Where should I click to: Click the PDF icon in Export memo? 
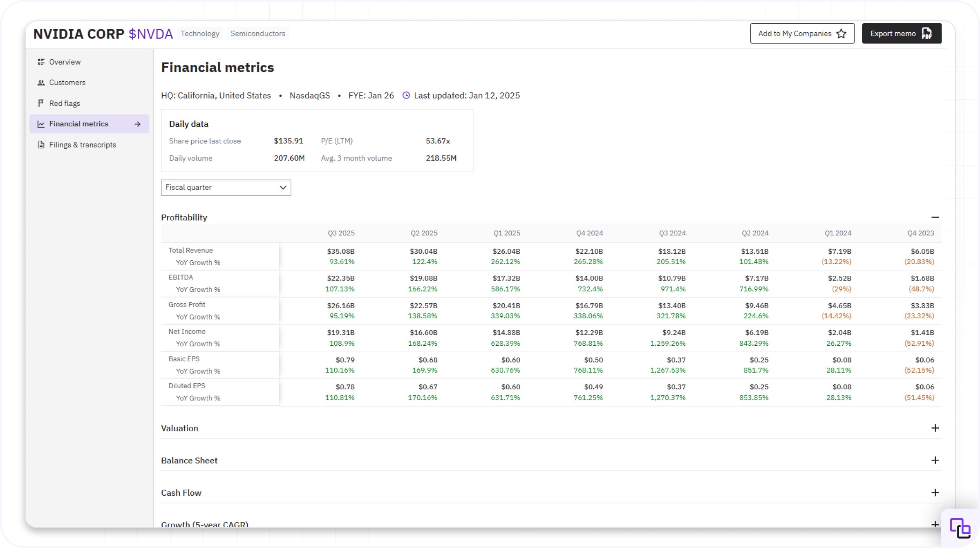coord(927,34)
